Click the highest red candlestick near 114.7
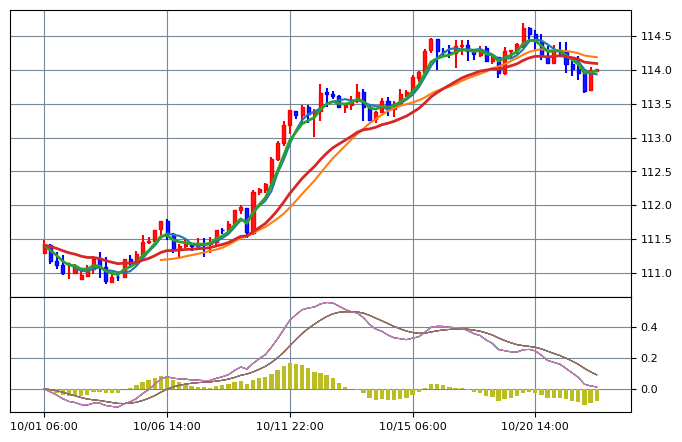The image size is (682, 442). tap(523, 33)
